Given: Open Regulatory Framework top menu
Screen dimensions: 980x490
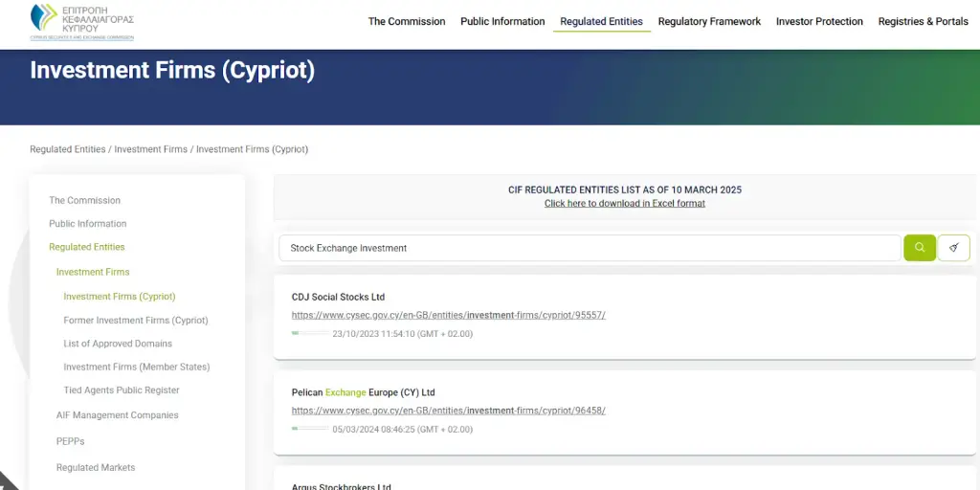Looking at the screenshot, I should coord(709,21).
